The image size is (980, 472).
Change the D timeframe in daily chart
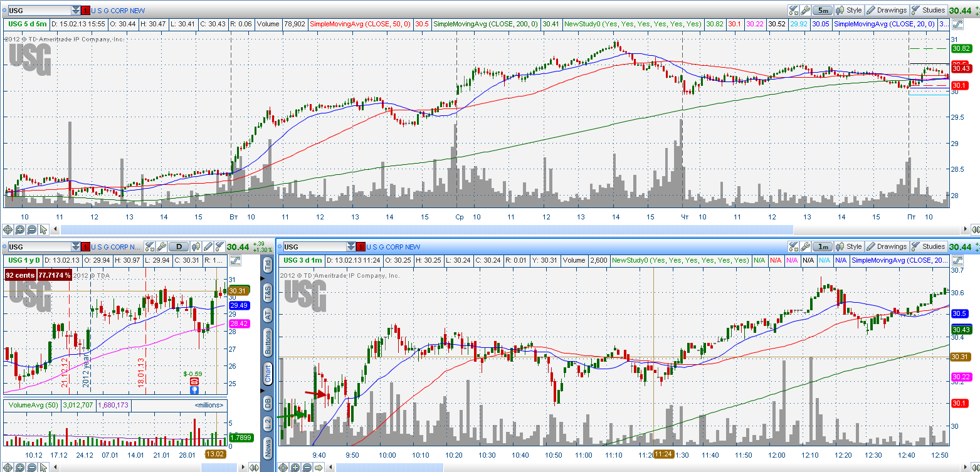coord(179,247)
